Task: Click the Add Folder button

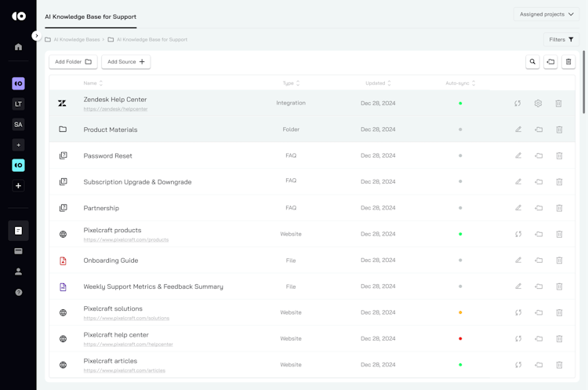Action: (73, 62)
